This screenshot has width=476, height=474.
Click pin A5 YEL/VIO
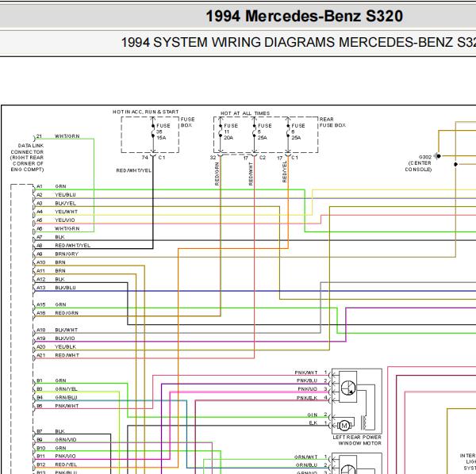(56, 220)
